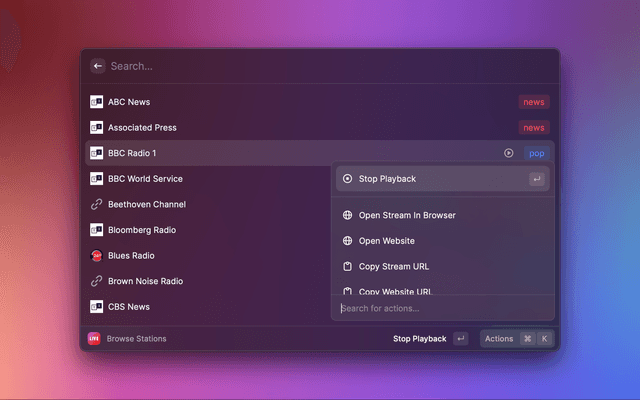Click the Stop Playback circle icon
Screen dimensions: 640x400
tap(347, 179)
